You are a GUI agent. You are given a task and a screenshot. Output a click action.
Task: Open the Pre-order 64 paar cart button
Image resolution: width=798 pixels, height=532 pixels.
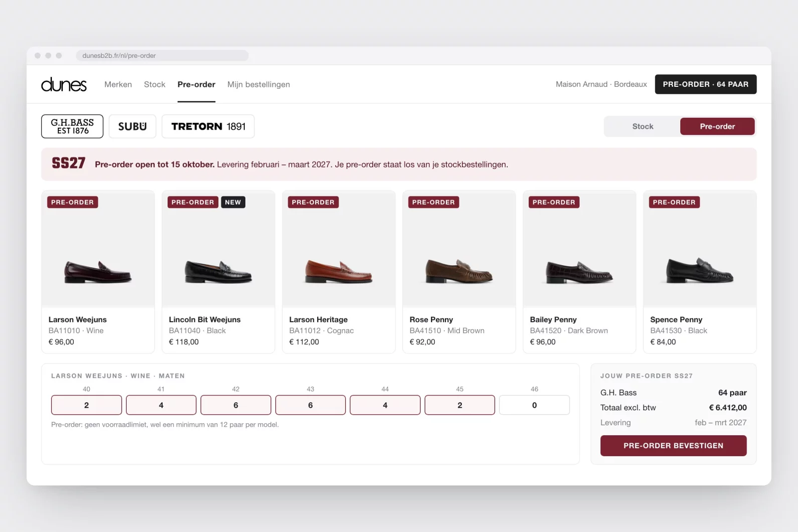pyautogui.click(x=706, y=84)
